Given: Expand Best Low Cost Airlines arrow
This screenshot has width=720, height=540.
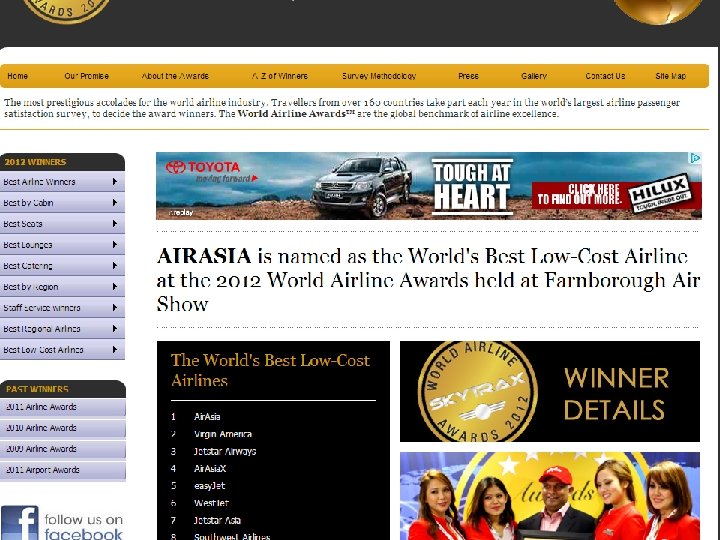Looking at the screenshot, I should [115, 349].
